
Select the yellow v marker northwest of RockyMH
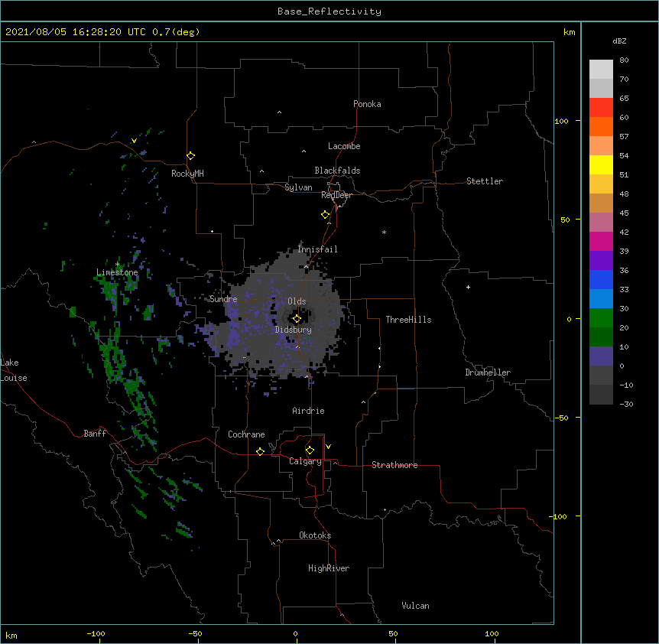(x=134, y=141)
